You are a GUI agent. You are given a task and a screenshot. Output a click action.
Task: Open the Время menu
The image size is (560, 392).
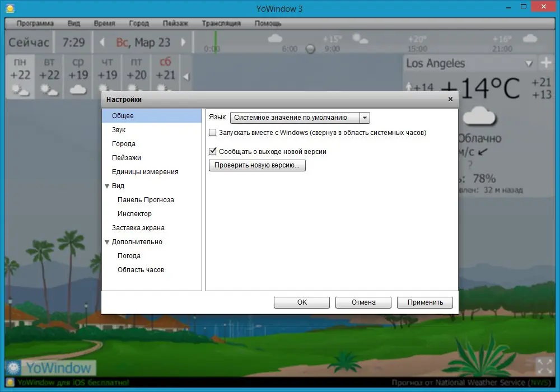104,23
